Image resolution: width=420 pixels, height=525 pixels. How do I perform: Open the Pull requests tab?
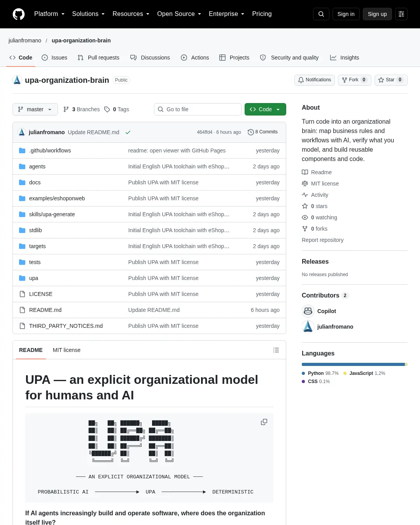pyautogui.click(x=98, y=58)
